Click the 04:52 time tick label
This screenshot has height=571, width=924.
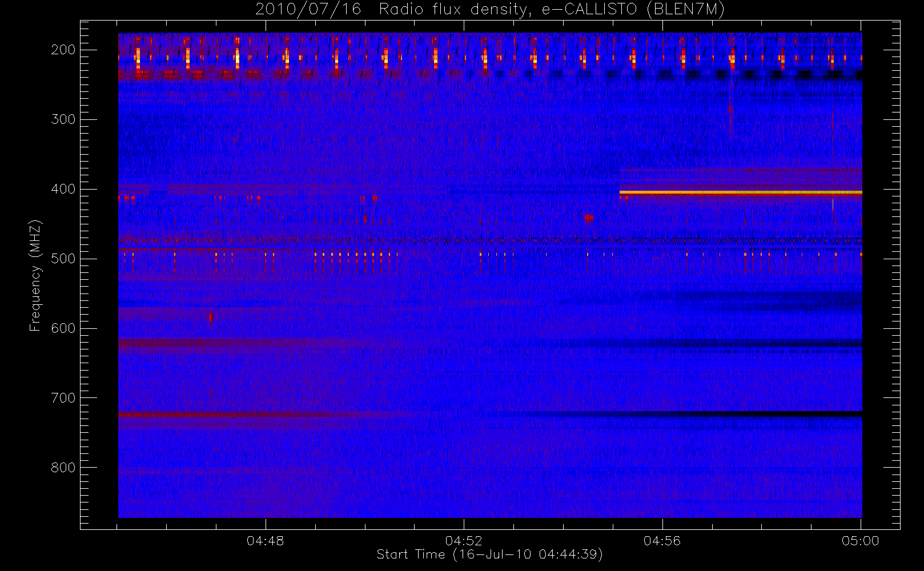[x=464, y=541]
